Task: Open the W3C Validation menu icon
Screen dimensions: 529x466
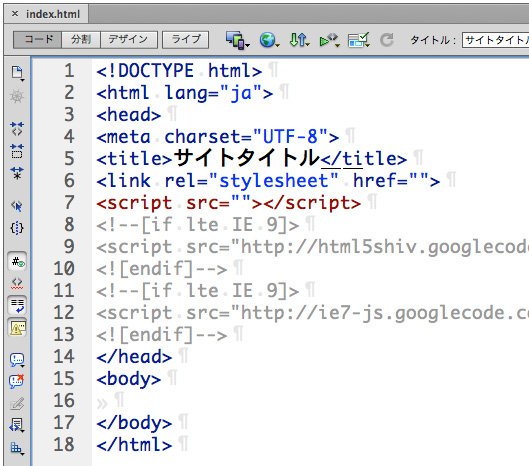Action: coord(329,40)
